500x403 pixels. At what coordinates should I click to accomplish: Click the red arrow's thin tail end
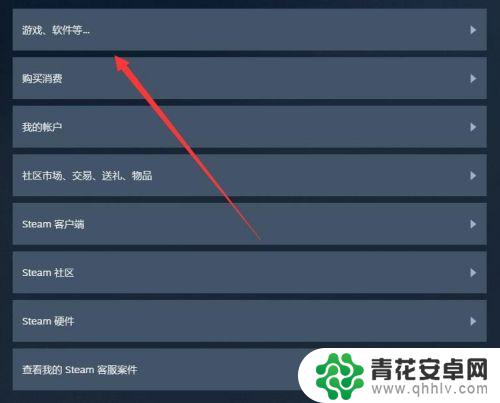[258, 237]
